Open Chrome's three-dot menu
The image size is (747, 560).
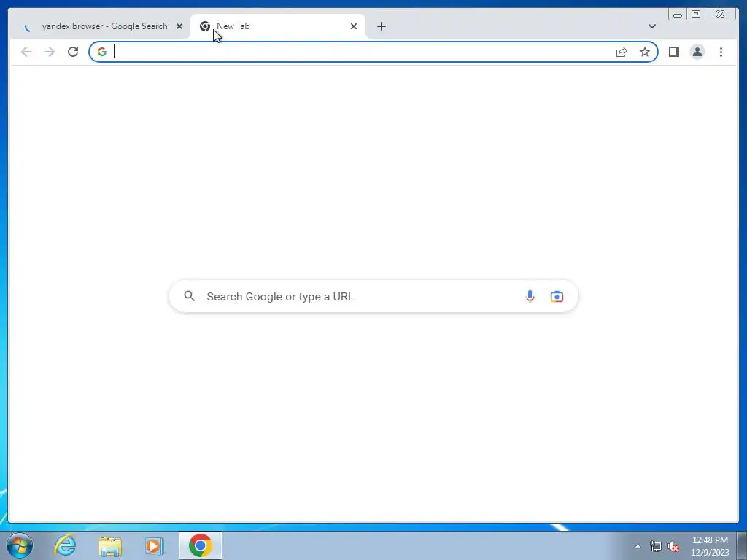pos(721,52)
